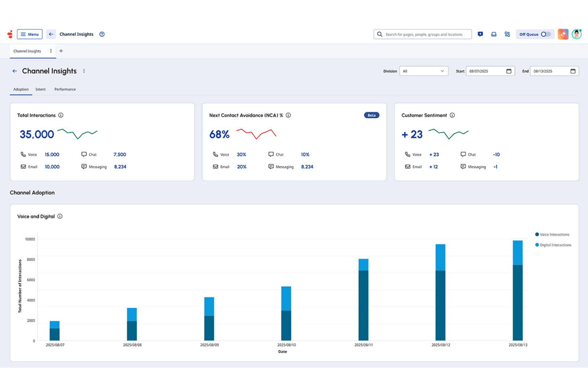Click Voice 30% in NCA card

[x=242, y=154]
